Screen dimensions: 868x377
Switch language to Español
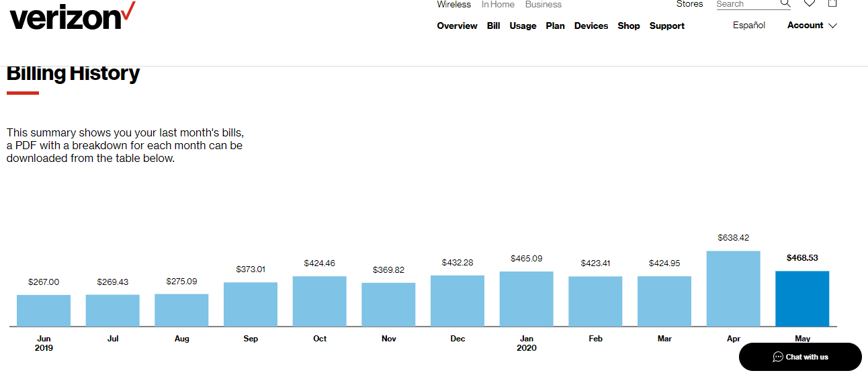pyautogui.click(x=749, y=25)
